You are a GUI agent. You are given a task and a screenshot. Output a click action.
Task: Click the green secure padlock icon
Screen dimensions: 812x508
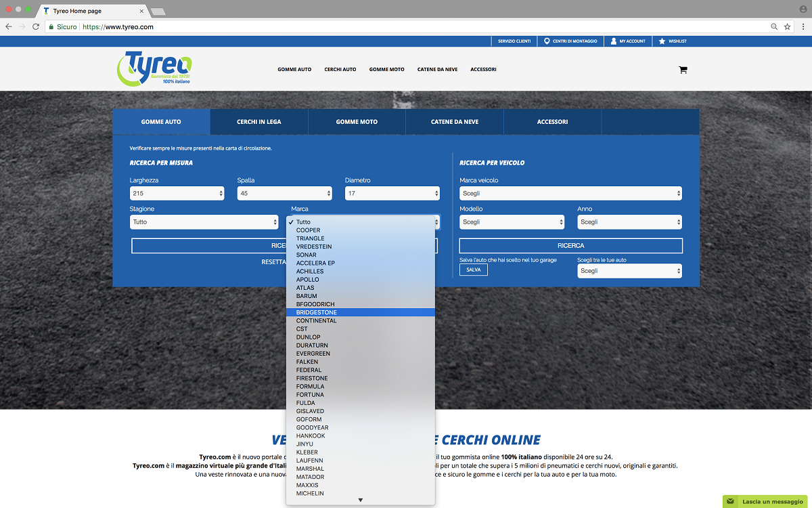coord(51,26)
